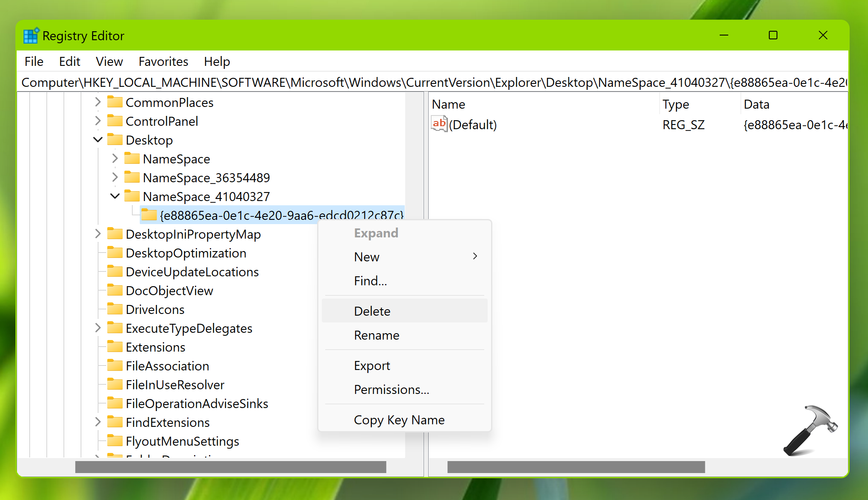The width and height of the screenshot is (868, 500).
Task: Expand the ControlPanel key
Action: point(98,121)
